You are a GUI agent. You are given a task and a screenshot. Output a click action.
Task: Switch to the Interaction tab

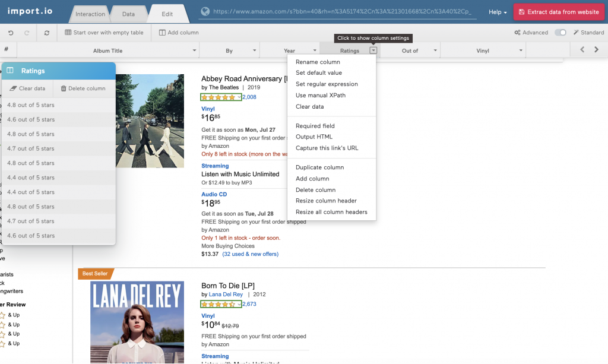(x=90, y=14)
